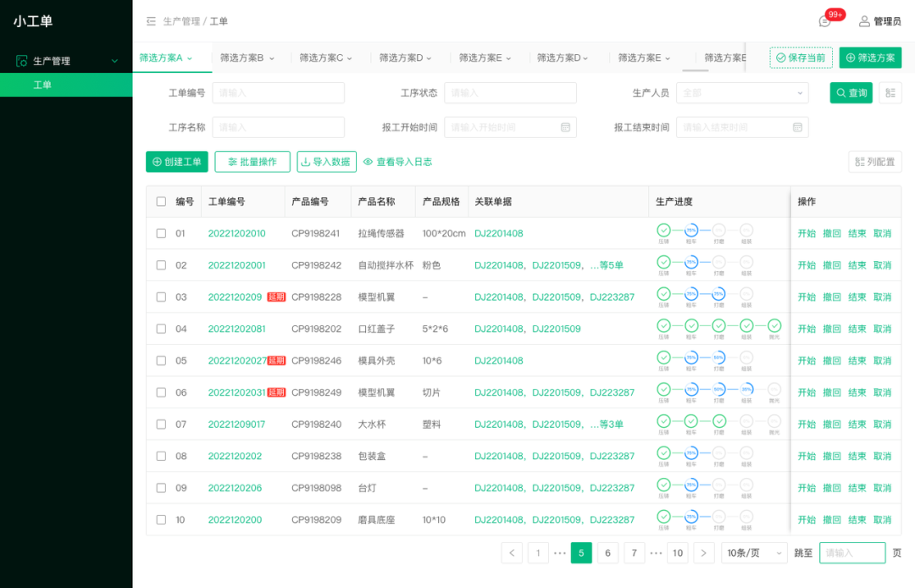Open the 生产人员 dropdown

[742, 92]
